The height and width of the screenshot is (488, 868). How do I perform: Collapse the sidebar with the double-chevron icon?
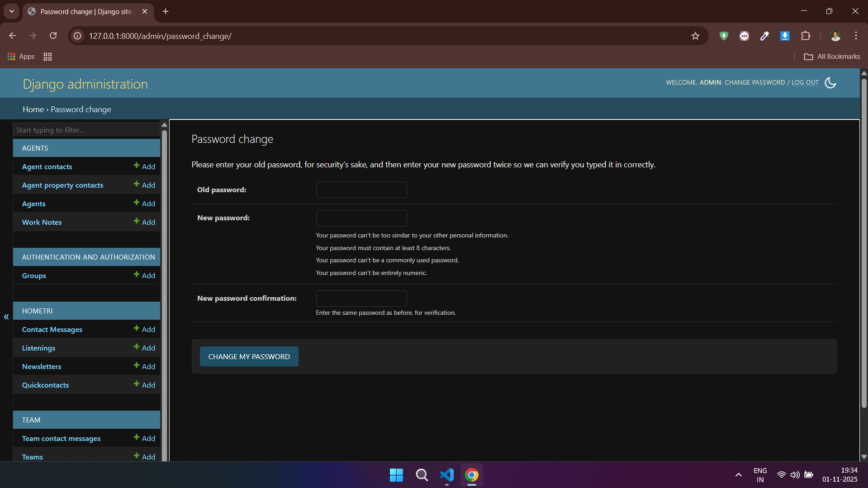[x=6, y=317]
